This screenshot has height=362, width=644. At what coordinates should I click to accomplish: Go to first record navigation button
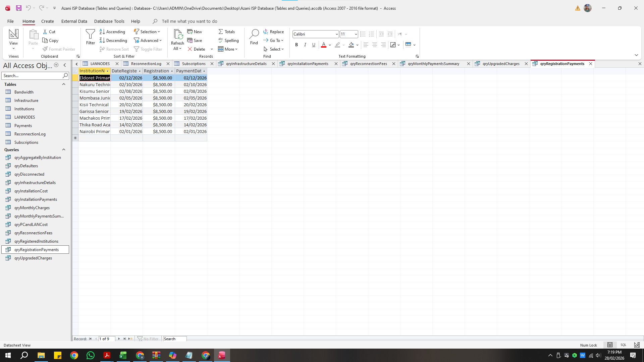coord(90,339)
